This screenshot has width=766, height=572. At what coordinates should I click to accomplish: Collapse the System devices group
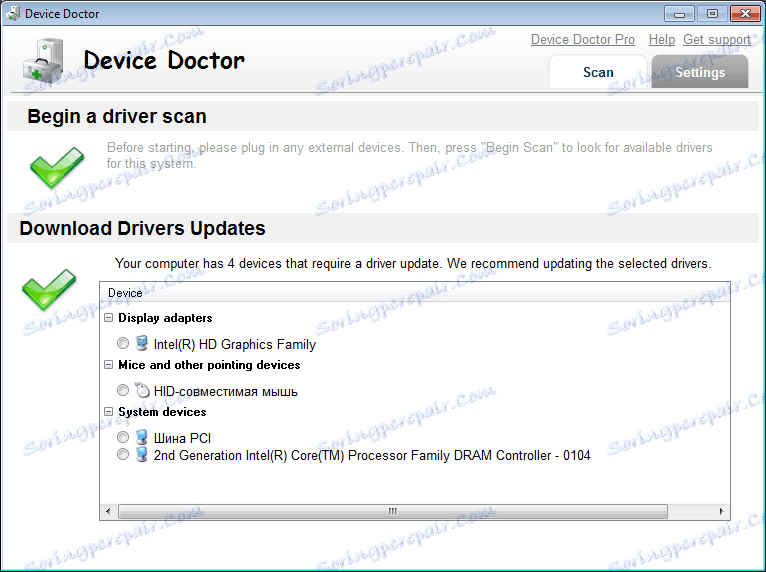coord(108,412)
